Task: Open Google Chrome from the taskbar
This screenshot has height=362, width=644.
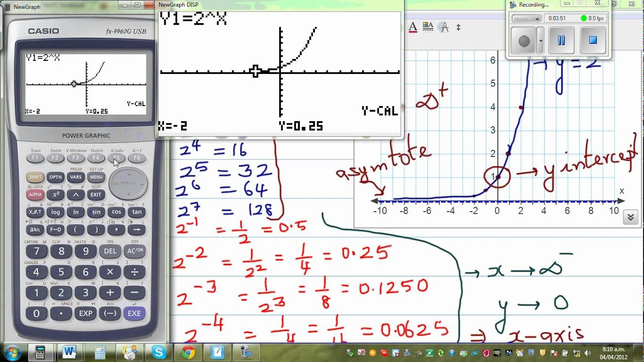Action: click(188, 352)
